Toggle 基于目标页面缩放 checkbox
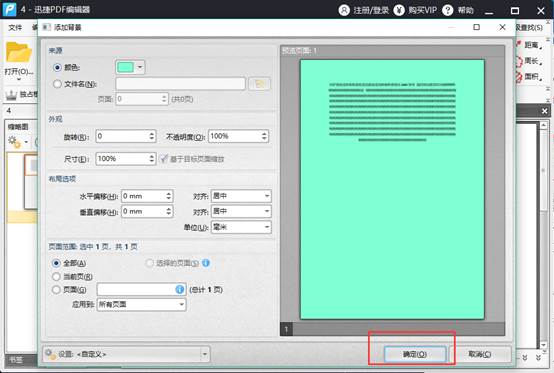The image size is (554, 373). click(163, 159)
